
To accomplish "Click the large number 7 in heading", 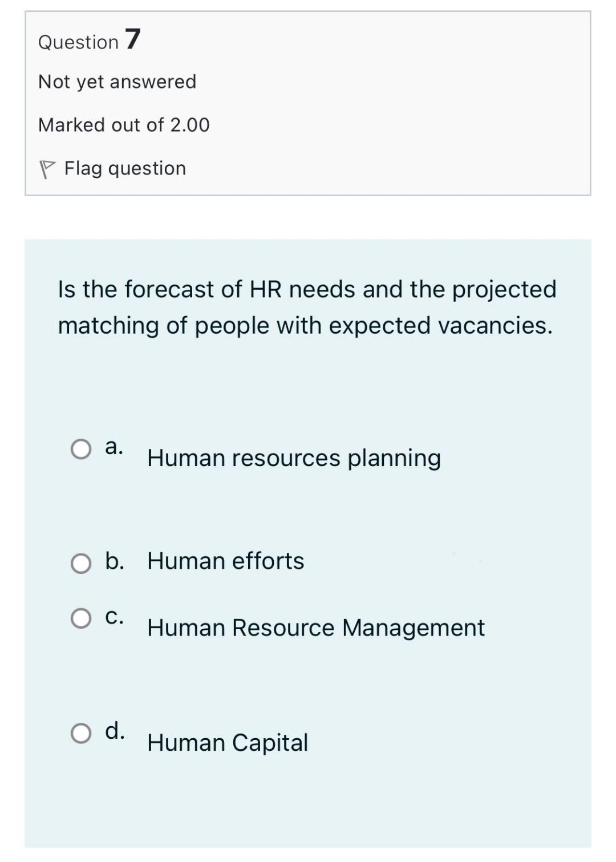I will [x=132, y=39].
